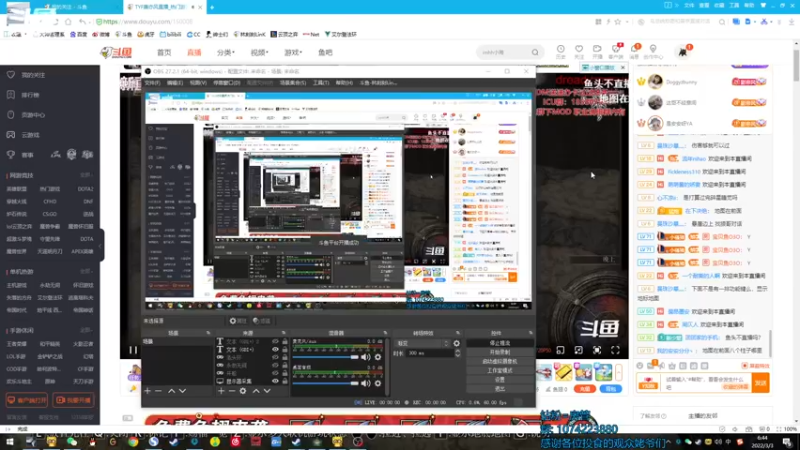Open the user avatar in Douyu header
The width and height of the screenshot is (800, 450).
point(683,52)
